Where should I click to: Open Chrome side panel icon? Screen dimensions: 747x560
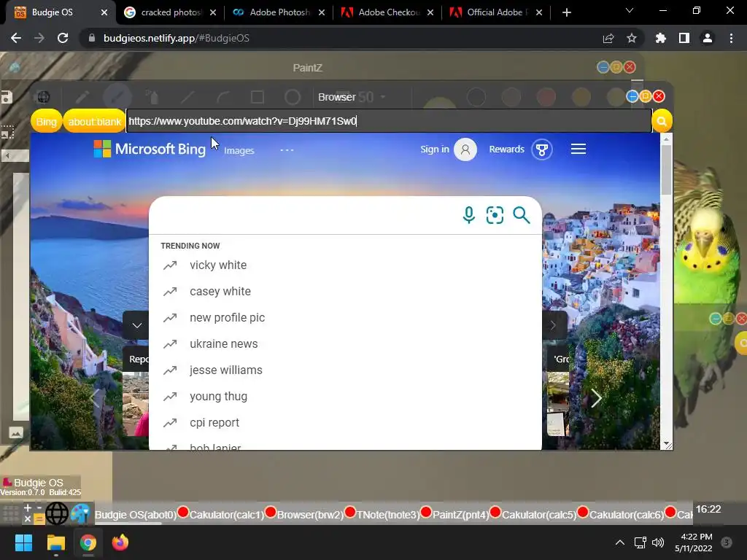[684, 38]
